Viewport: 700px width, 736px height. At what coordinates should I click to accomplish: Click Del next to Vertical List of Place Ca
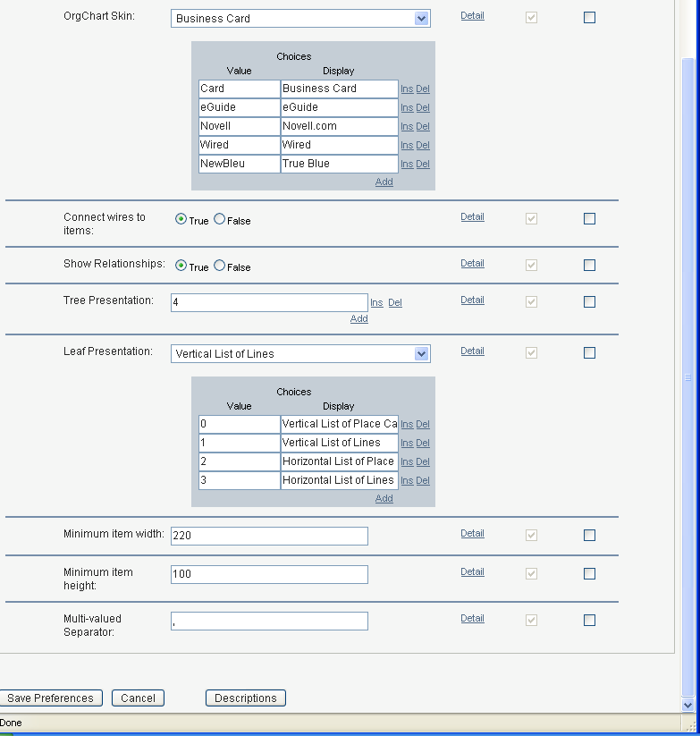point(423,424)
